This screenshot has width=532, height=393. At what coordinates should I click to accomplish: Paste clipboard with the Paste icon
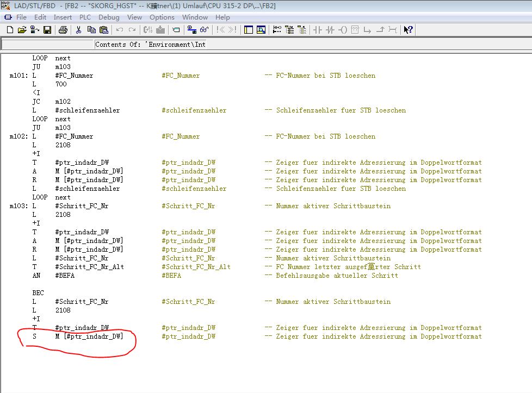tap(104, 30)
